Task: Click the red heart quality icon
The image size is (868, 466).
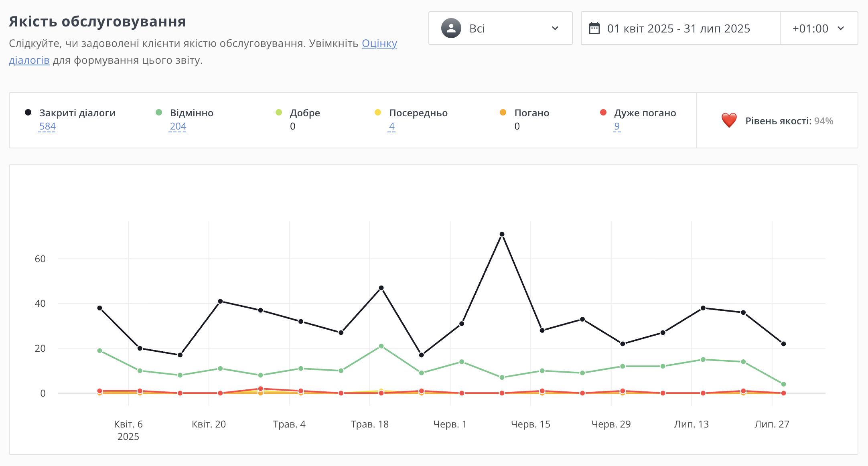Action: tap(729, 120)
